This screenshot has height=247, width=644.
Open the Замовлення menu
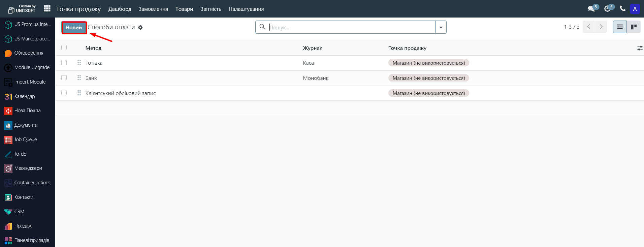[x=153, y=9]
